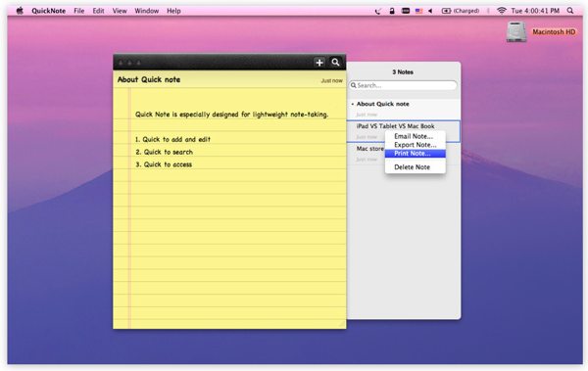Click the 3 Notes header label

point(403,72)
